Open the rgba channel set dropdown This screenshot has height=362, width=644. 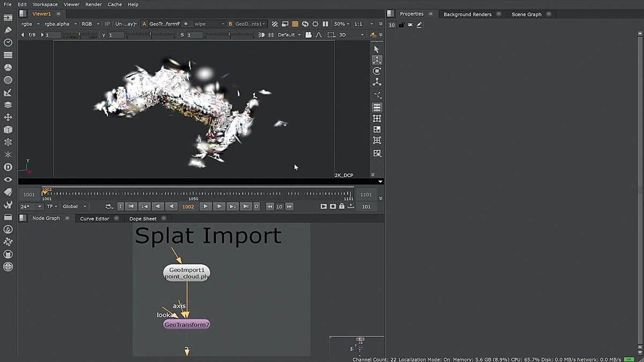pyautogui.click(x=30, y=24)
